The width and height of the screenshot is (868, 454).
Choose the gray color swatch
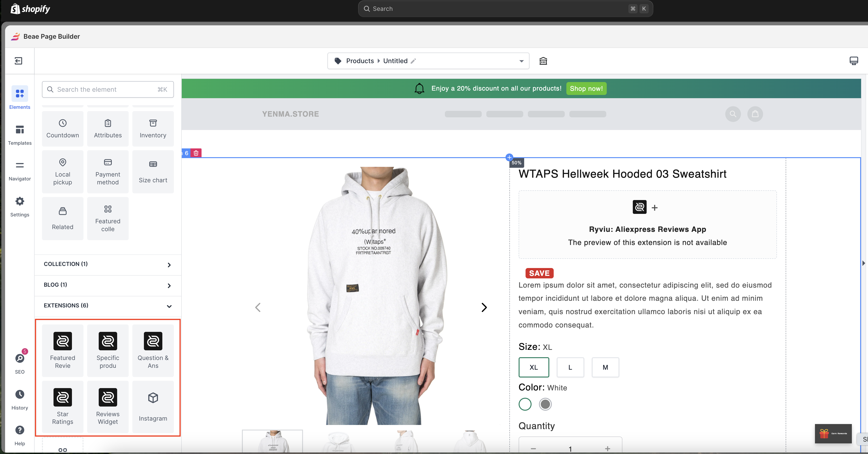545,404
